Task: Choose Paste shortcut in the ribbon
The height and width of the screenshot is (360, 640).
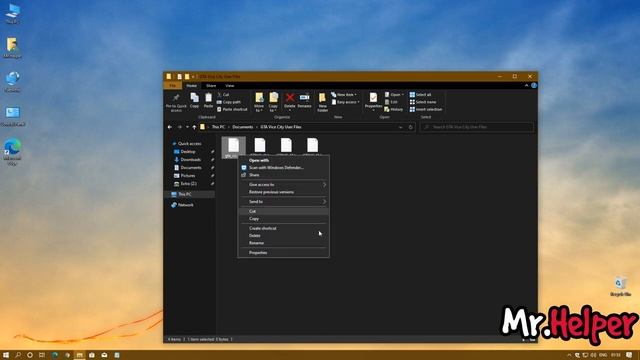Action: [232, 109]
